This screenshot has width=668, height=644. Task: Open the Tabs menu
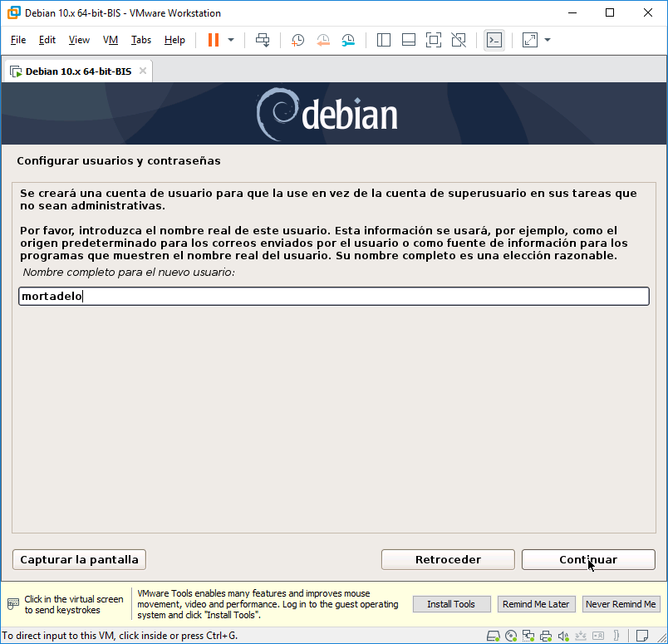click(141, 40)
